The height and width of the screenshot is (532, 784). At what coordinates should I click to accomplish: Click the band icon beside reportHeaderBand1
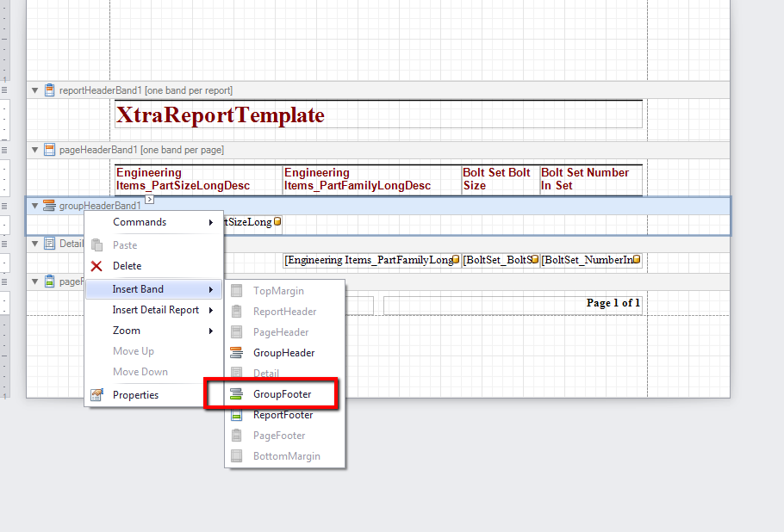[x=48, y=90]
